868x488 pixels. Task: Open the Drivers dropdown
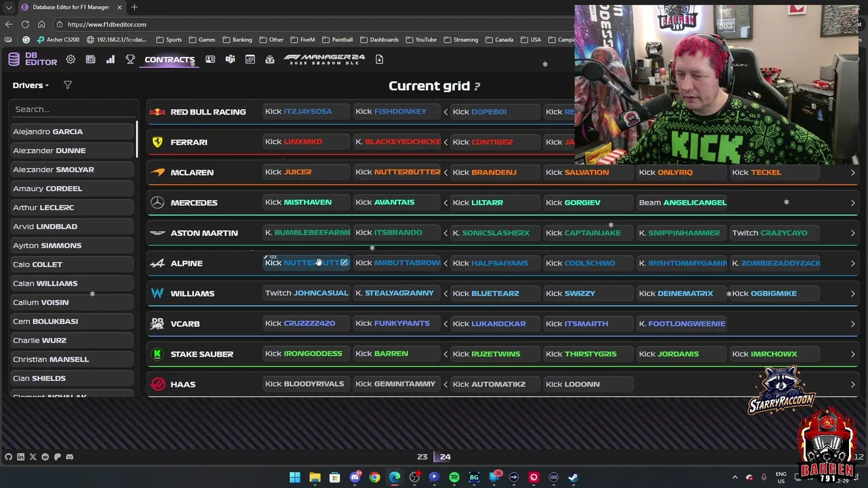click(31, 85)
